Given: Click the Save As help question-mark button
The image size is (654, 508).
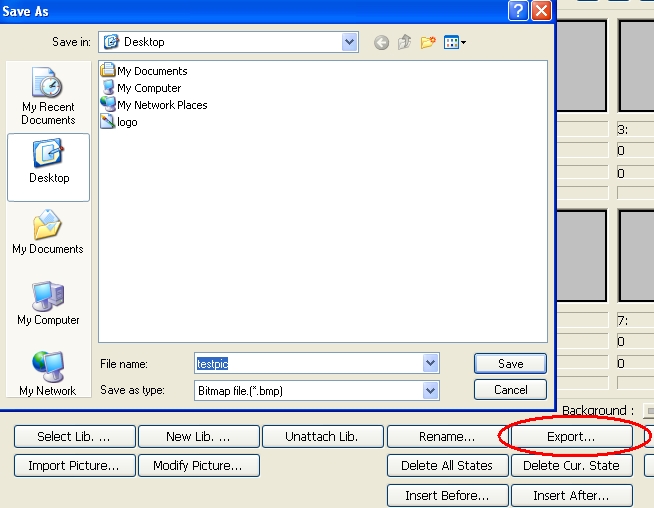Looking at the screenshot, I should (518, 10).
